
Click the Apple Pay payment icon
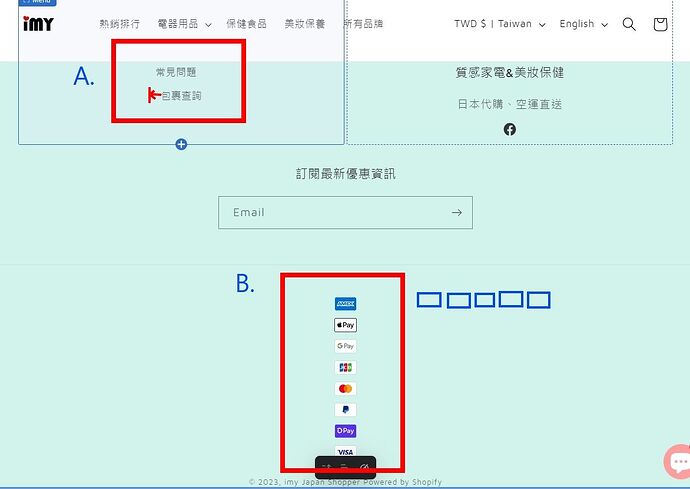[x=345, y=325]
